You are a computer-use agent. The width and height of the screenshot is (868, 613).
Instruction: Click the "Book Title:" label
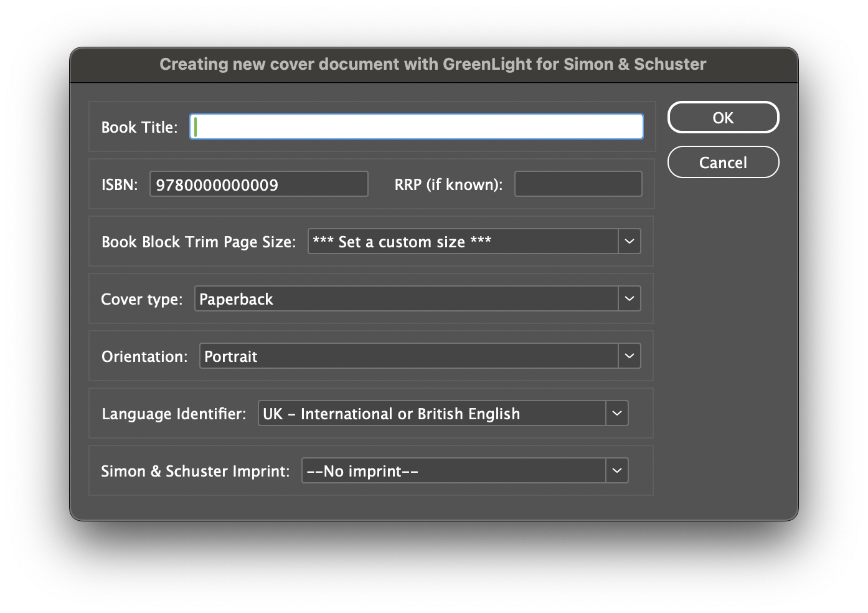139,127
